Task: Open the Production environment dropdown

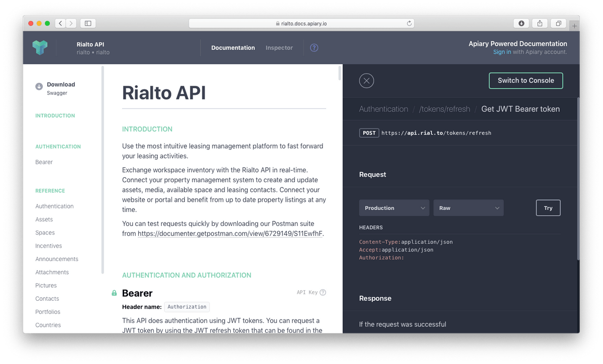Action: tap(394, 208)
